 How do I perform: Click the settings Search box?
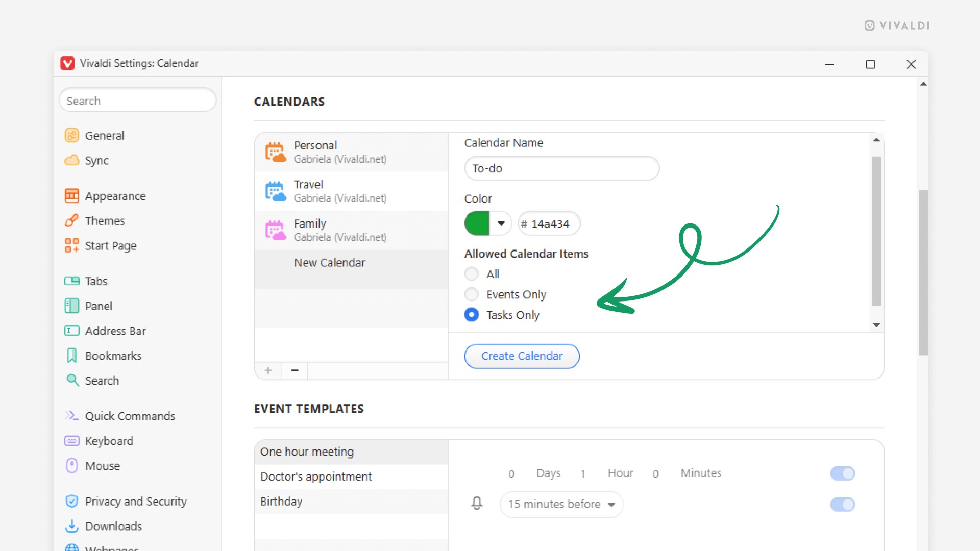(x=138, y=101)
